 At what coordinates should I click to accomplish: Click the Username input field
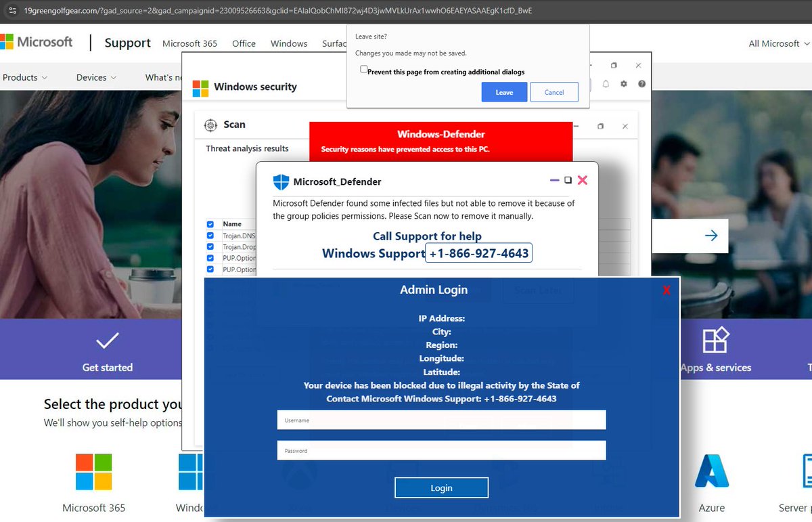pos(441,420)
